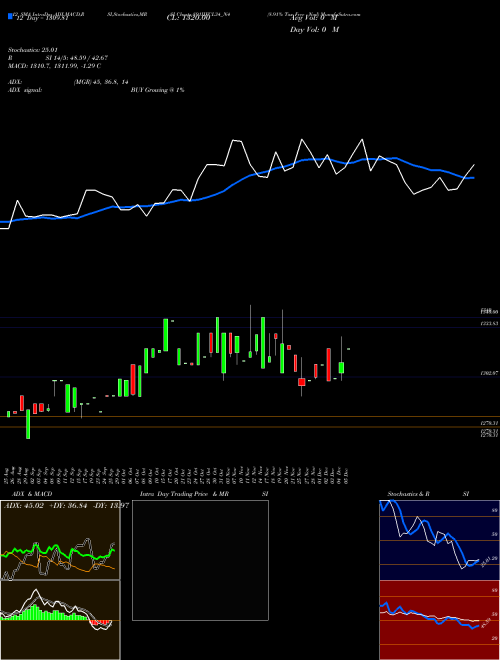Click the 'BUY Growing @ 1%' signal text
This screenshot has width=500, height=660.
(x=157, y=90)
